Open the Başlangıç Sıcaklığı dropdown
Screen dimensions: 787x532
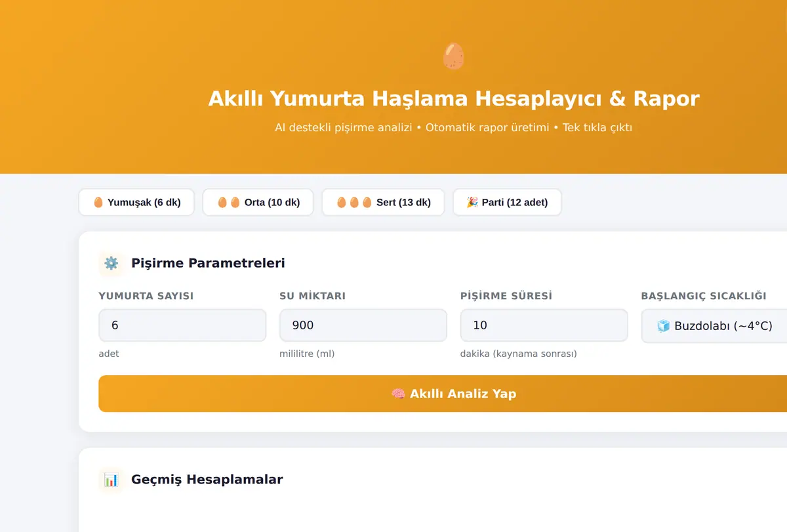[714, 325]
